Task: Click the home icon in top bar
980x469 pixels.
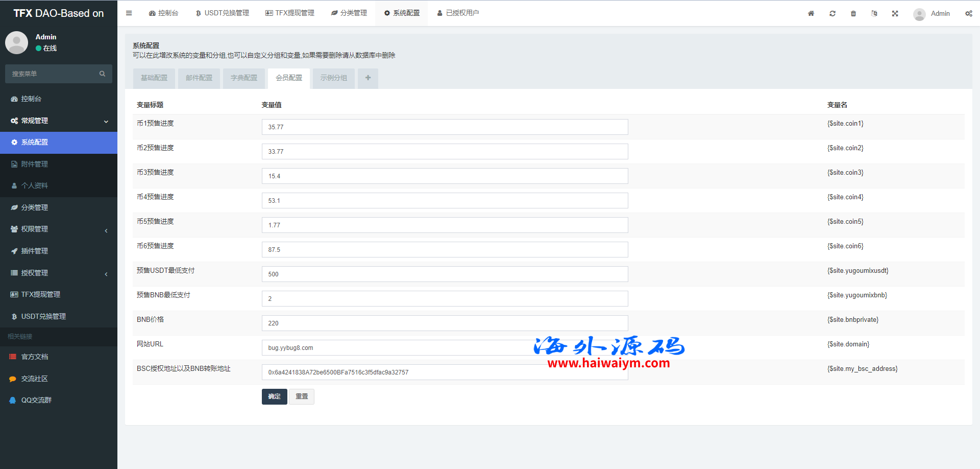Action: pyautogui.click(x=811, y=14)
